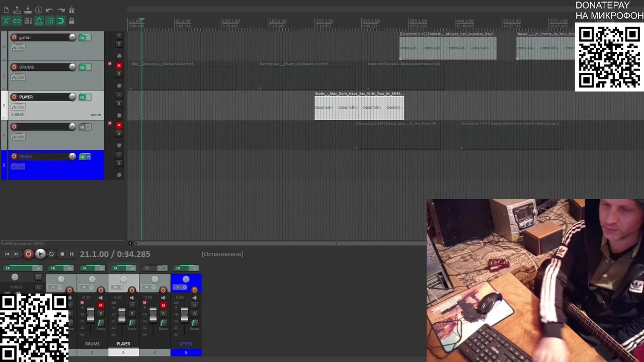Arm the guitar track for recording
Image resolution: width=644 pixels, height=362 pixels.
[x=14, y=37]
